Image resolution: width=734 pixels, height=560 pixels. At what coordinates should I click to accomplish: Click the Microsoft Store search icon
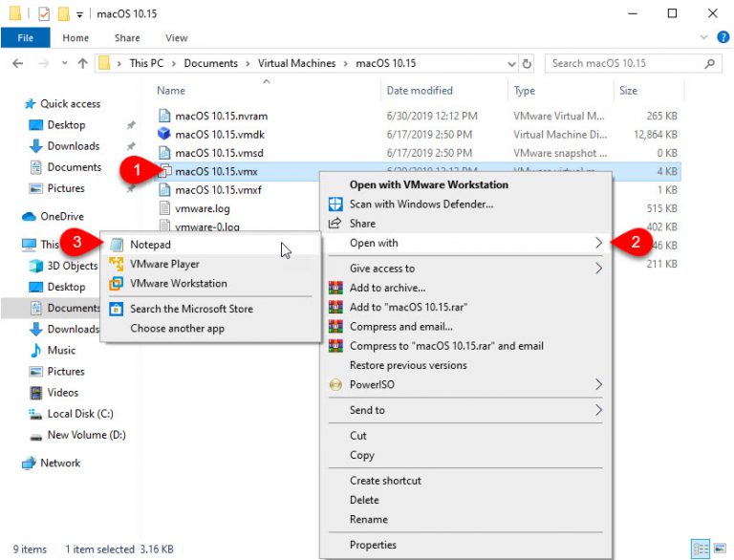[117, 309]
